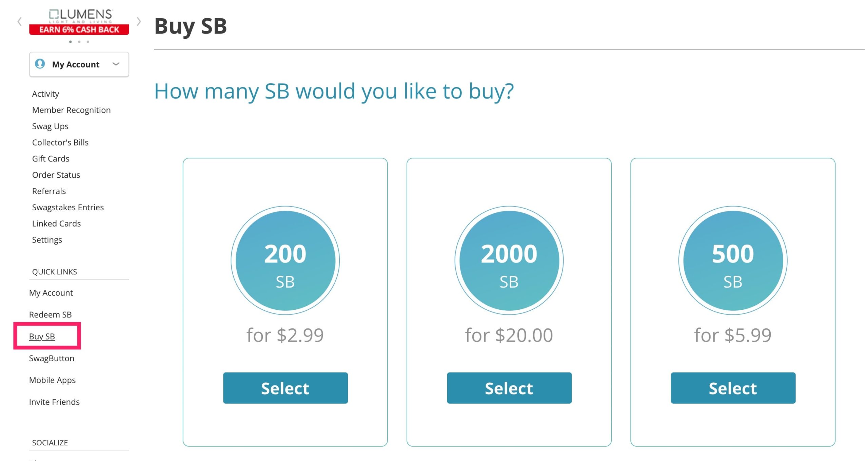Select the middle carousel indicator dot

click(x=79, y=42)
